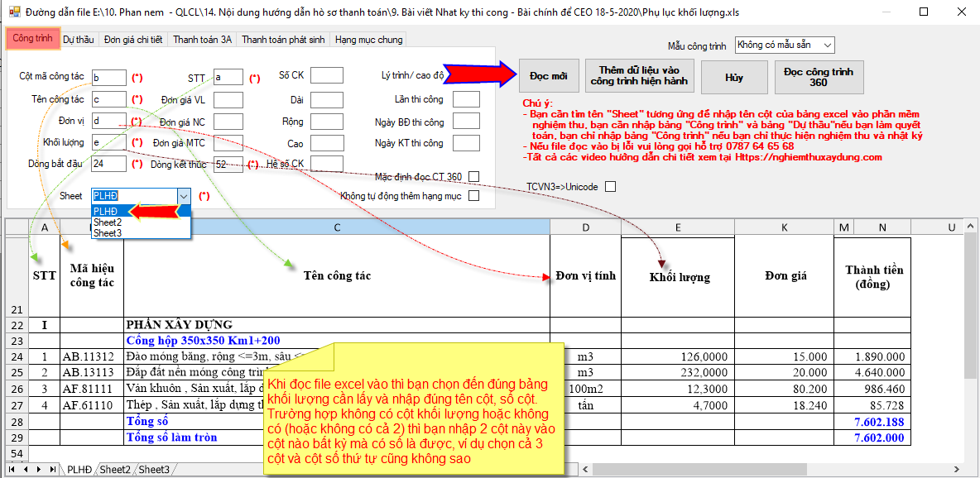Click previous sheet navigation arrow
The width and height of the screenshot is (980, 478).
26,470
